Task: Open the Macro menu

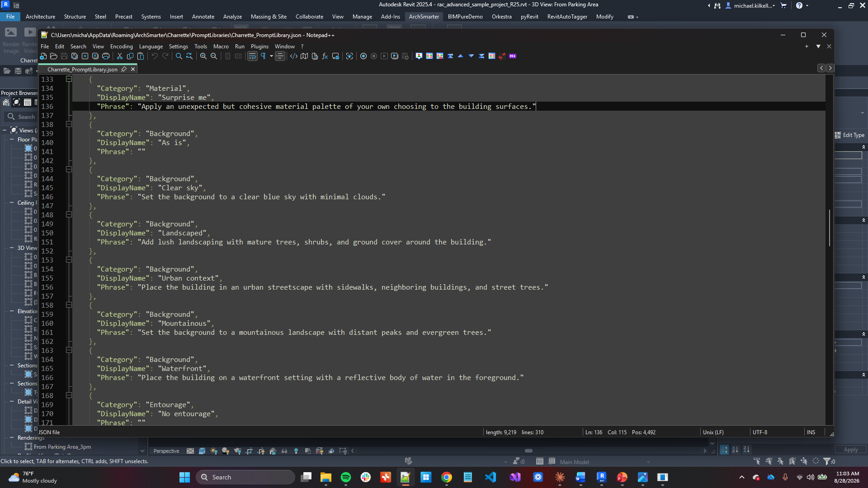Action: (221, 47)
